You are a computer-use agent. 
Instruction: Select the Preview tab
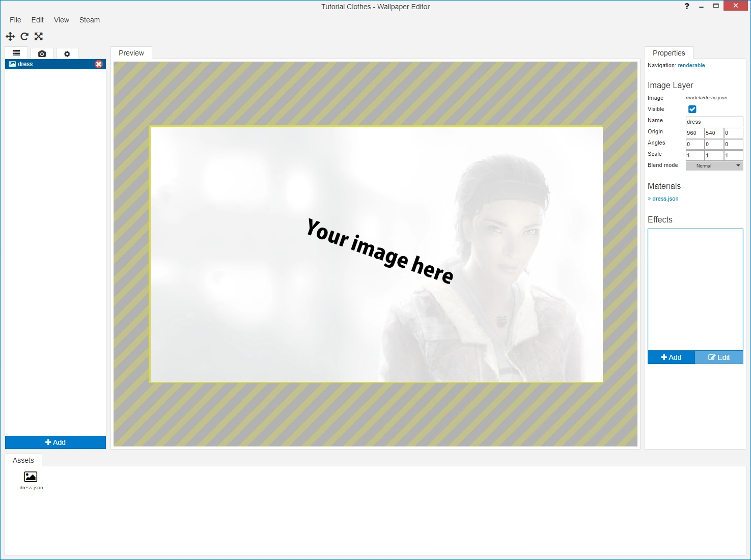[x=131, y=53]
